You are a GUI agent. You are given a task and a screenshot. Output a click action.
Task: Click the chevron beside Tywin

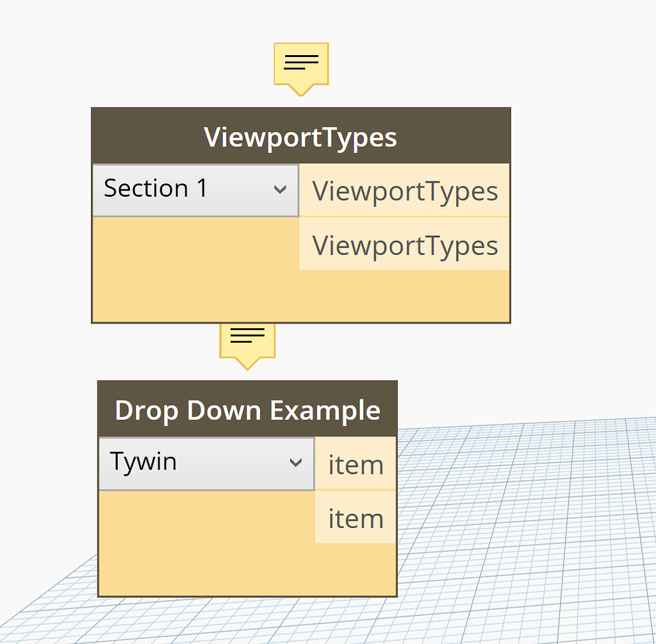tap(295, 462)
